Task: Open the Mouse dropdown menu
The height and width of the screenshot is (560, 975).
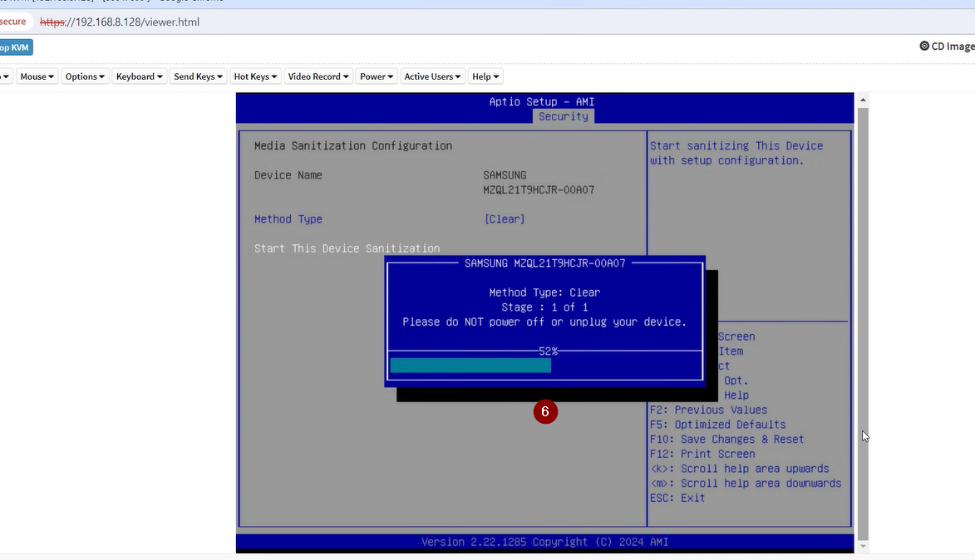Action: pos(37,76)
